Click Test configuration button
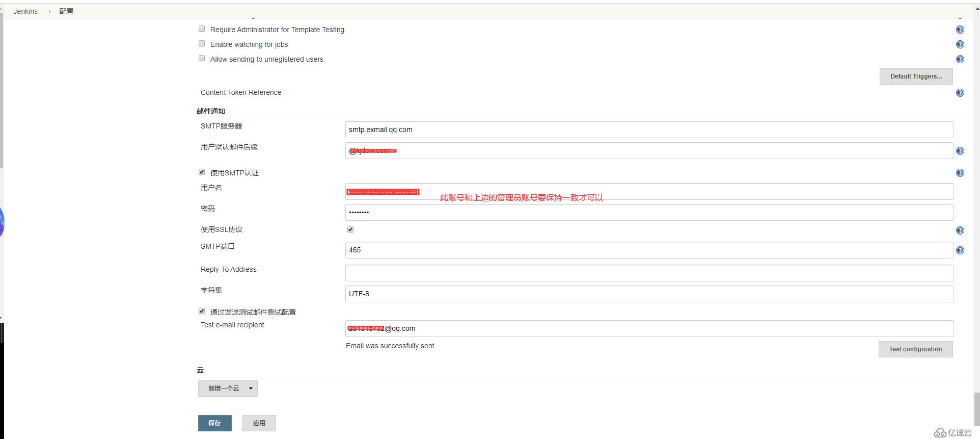 915,349
